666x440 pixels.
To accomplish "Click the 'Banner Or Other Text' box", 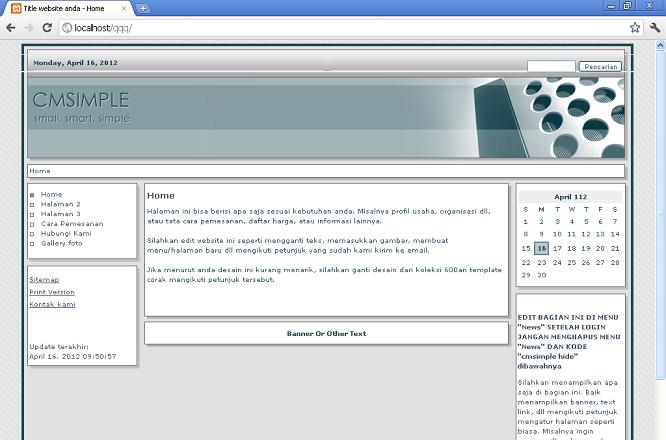I will pos(326,333).
